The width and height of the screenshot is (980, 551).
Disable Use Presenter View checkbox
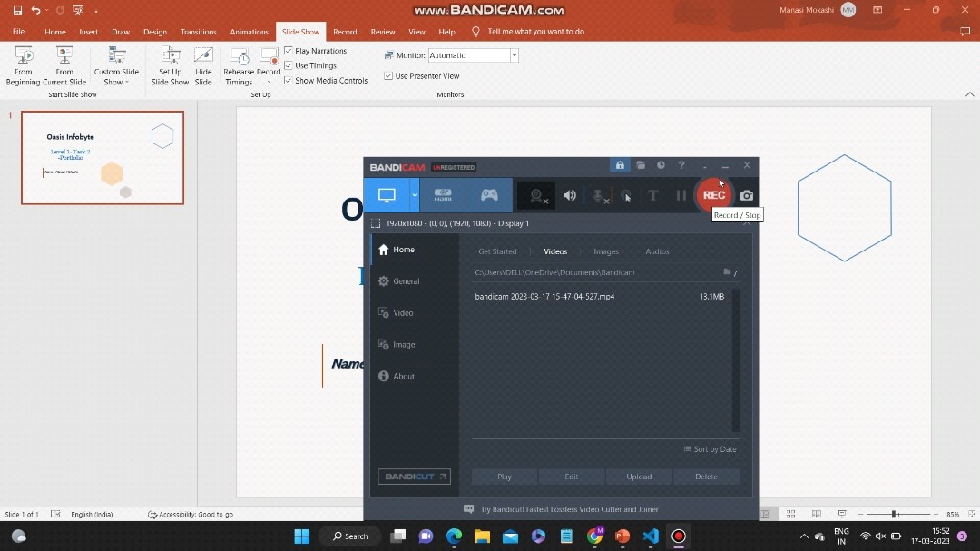coord(388,76)
